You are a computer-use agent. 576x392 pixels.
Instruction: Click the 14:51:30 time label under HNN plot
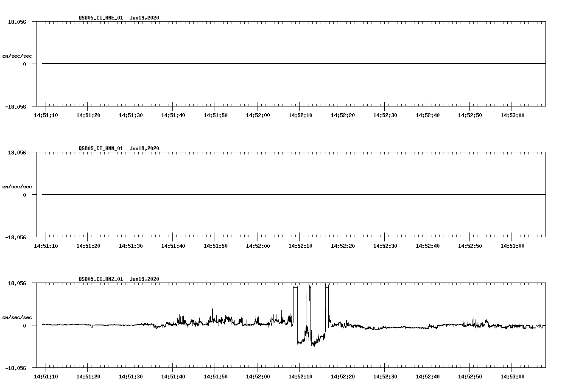(131, 246)
